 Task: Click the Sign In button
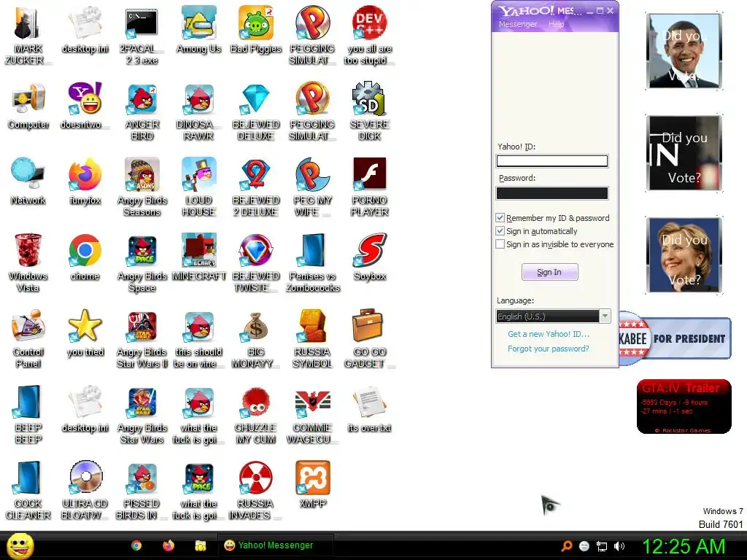coord(550,272)
